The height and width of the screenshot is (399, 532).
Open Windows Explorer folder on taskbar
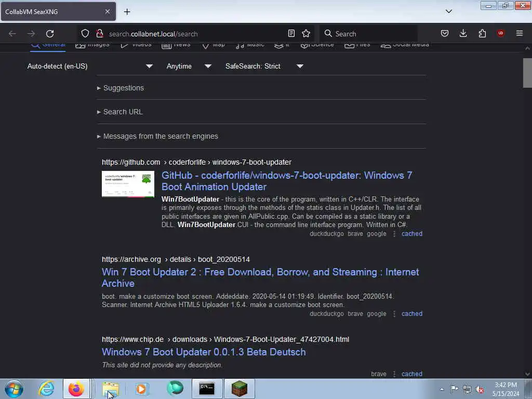111,389
